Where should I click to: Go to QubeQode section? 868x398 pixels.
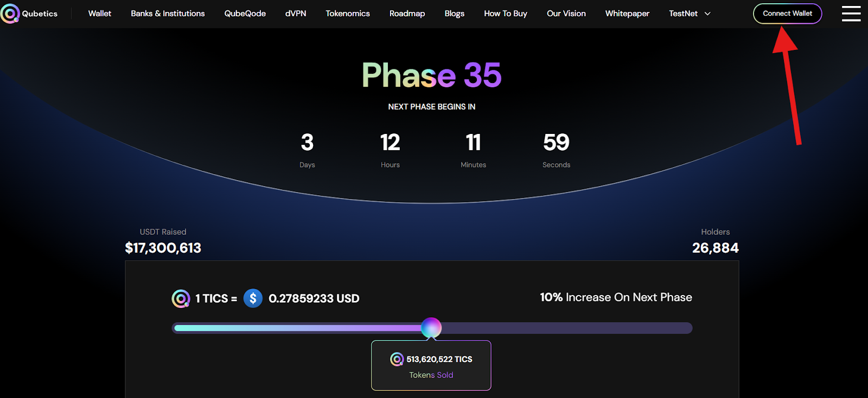(245, 14)
